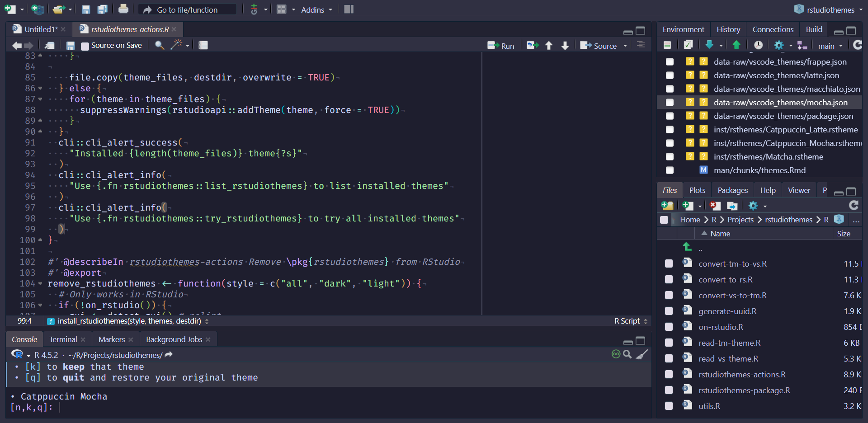The width and height of the screenshot is (868, 423).
Task: Open the Addins dropdown menu
Action: 316,9
